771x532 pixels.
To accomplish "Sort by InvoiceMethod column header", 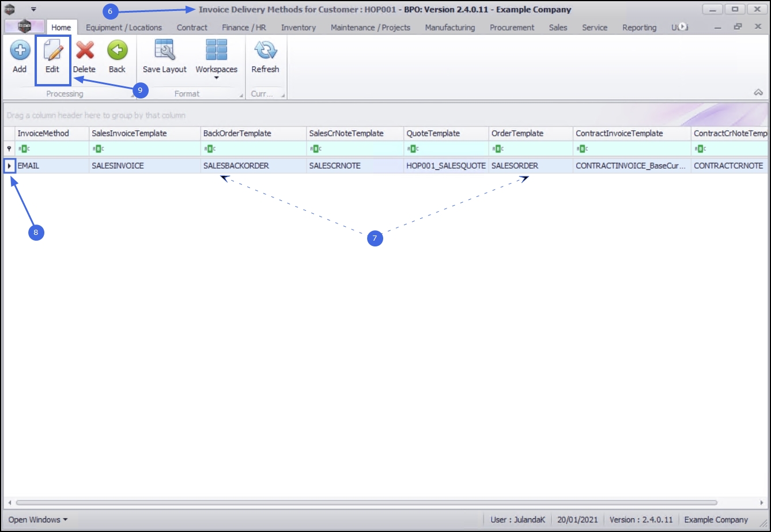I will 52,133.
